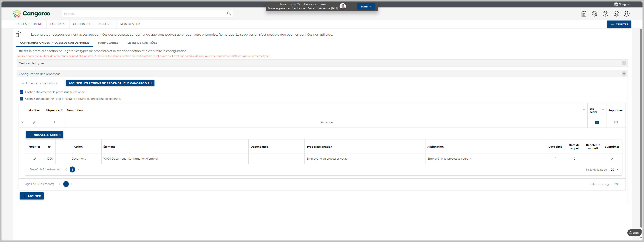Open the calendar icon in header

pyautogui.click(x=584, y=14)
